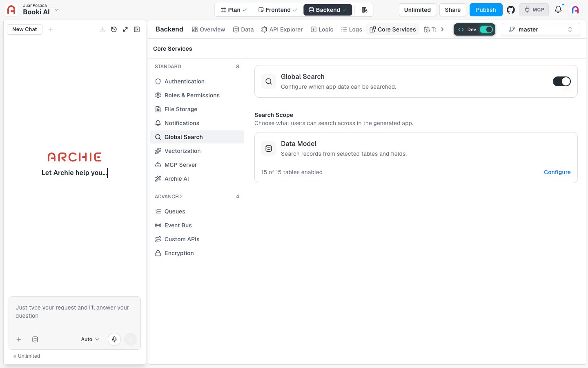Collapse the chat sidebar with the panel icon
This screenshot has height=368, width=588.
137,29
